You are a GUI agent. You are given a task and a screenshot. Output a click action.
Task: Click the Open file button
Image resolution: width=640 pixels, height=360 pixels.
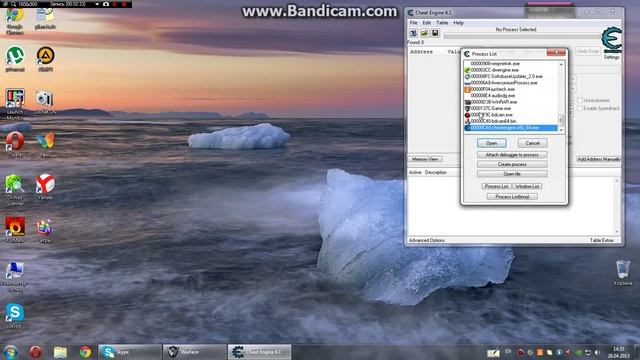point(512,174)
